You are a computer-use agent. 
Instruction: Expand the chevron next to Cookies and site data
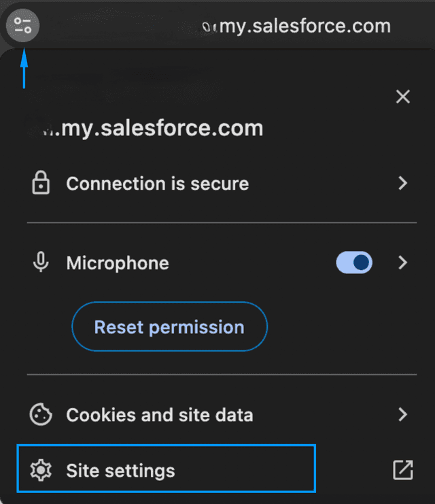pyautogui.click(x=403, y=414)
